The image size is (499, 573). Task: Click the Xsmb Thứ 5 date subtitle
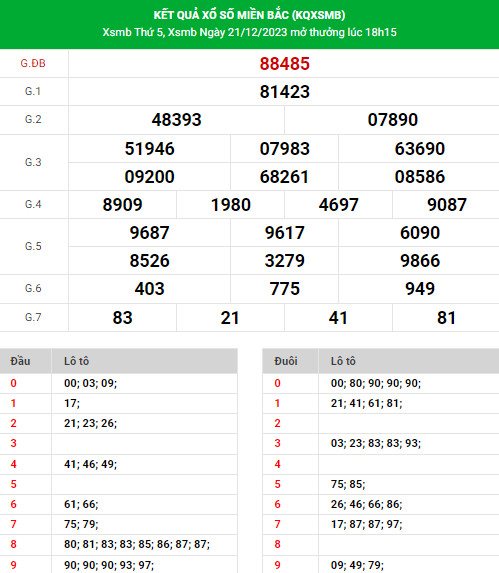(250, 32)
